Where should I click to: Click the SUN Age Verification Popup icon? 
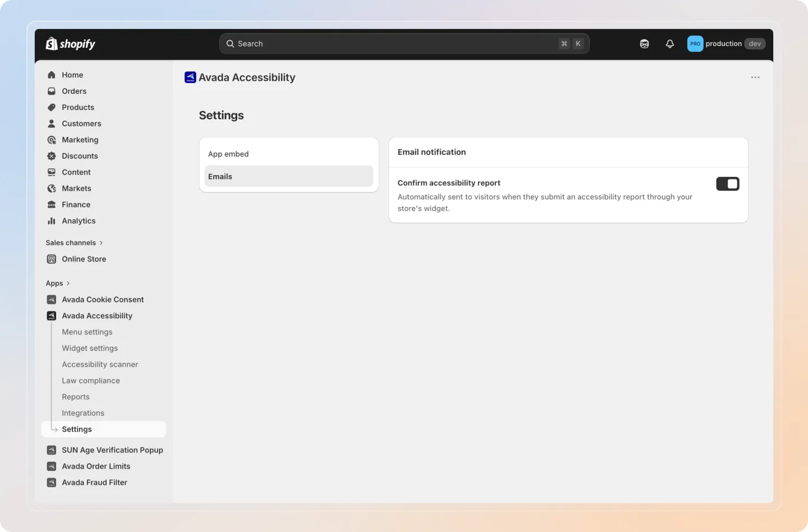52,450
